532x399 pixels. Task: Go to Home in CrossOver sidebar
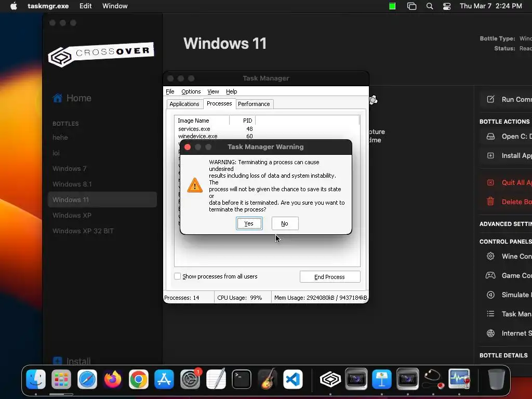[x=72, y=98]
